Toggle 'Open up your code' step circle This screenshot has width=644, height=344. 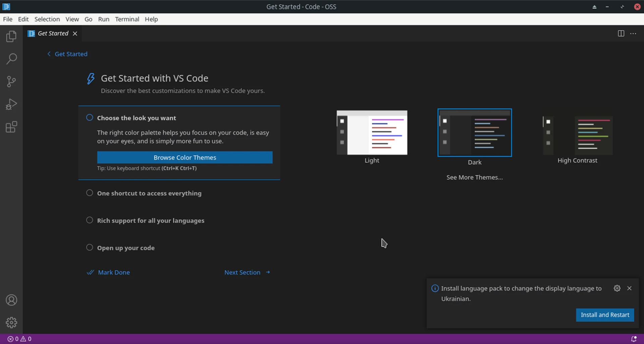[x=90, y=248]
